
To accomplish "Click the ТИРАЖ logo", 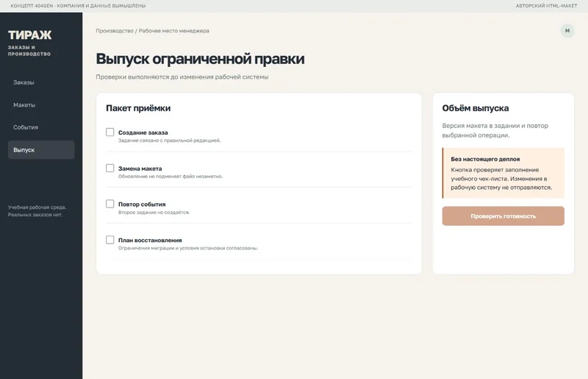I will pos(29,35).
